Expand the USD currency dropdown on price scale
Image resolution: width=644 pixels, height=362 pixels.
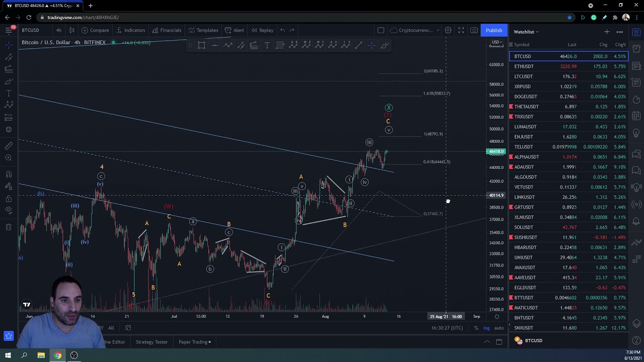tap(496, 42)
